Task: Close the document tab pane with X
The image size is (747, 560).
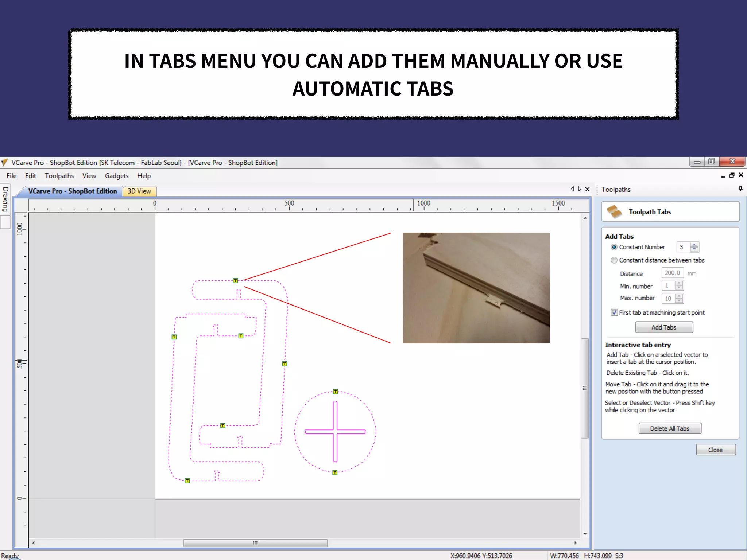Action: 587,189
